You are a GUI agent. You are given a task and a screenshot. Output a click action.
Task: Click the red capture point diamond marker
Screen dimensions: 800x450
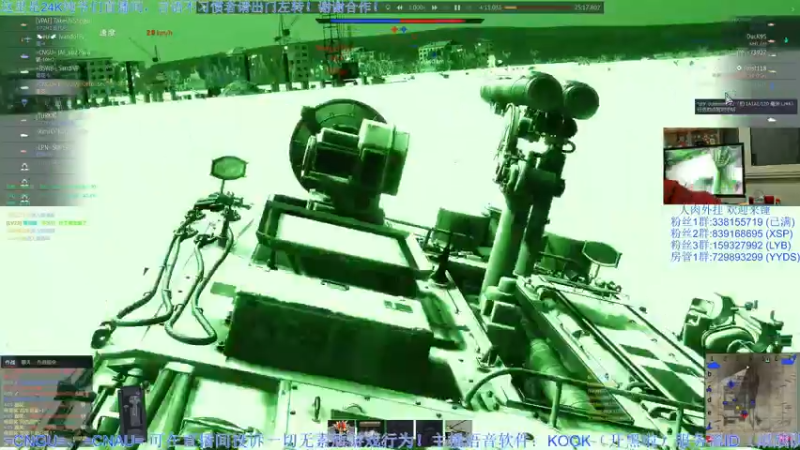click(x=394, y=30)
